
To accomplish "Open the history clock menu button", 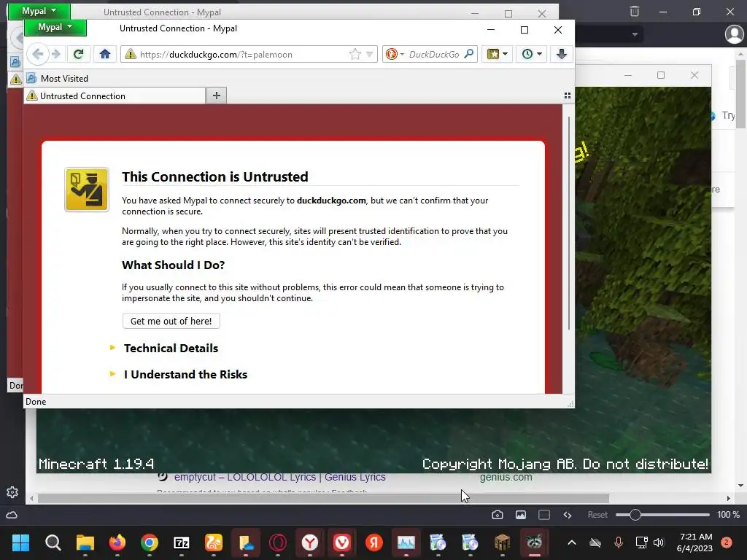I will (x=532, y=54).
